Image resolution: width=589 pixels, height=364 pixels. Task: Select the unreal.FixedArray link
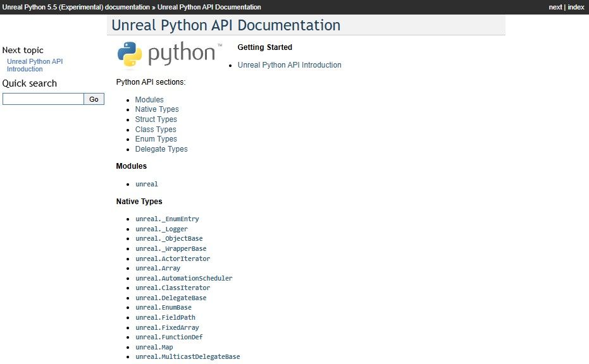(167, 327)
